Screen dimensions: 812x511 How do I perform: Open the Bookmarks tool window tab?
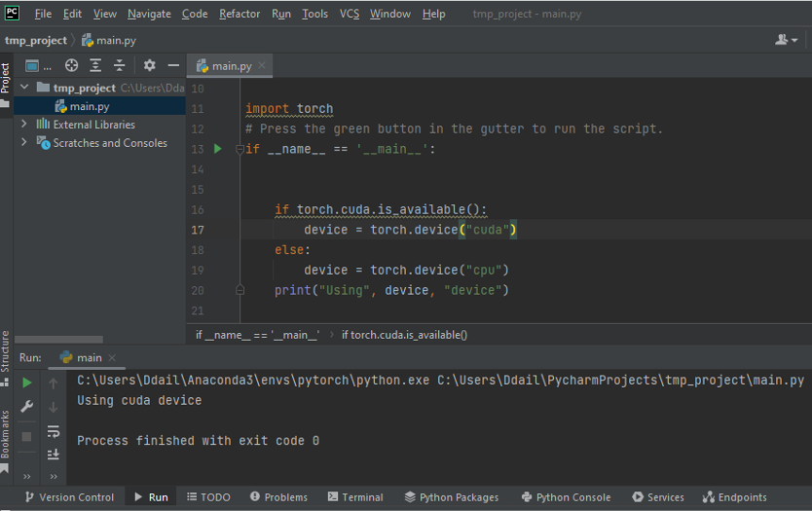coord(6,441)
